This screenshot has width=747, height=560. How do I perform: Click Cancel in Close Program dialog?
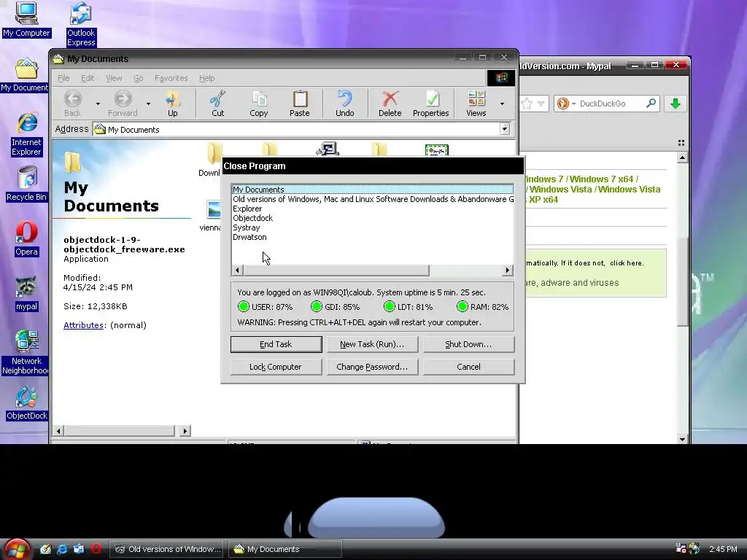click(468, 367)
